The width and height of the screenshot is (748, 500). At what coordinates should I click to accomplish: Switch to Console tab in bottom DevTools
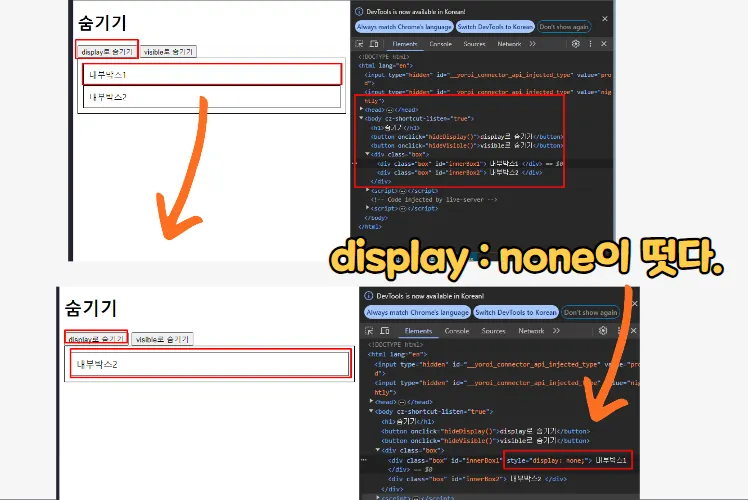pyautogui.click(x=457, y=331)
